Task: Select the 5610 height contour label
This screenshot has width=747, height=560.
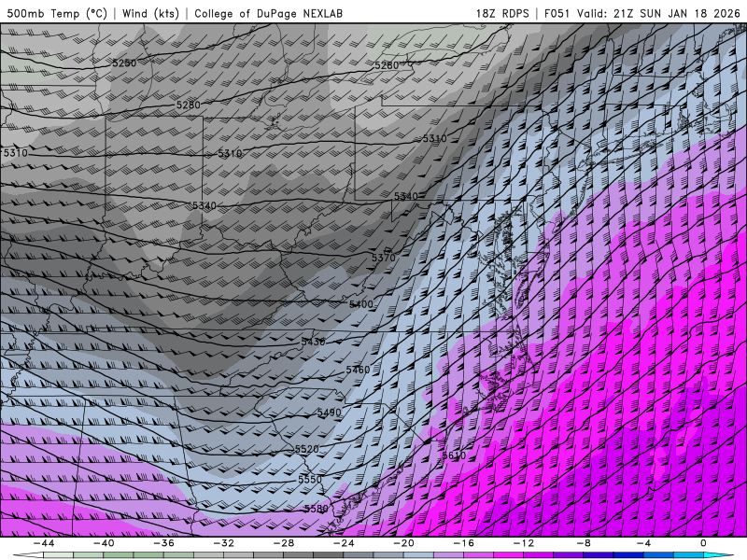Action: click(x=454, y=455)
